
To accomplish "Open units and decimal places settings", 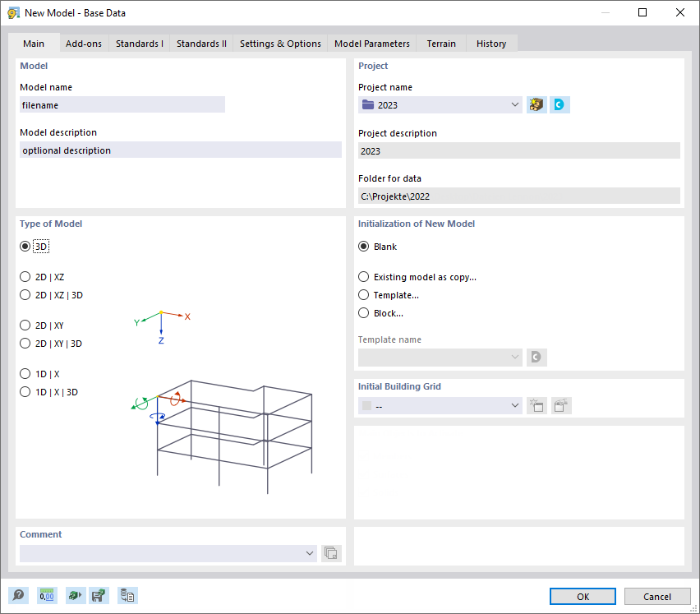I will click(x=47, y=595).
